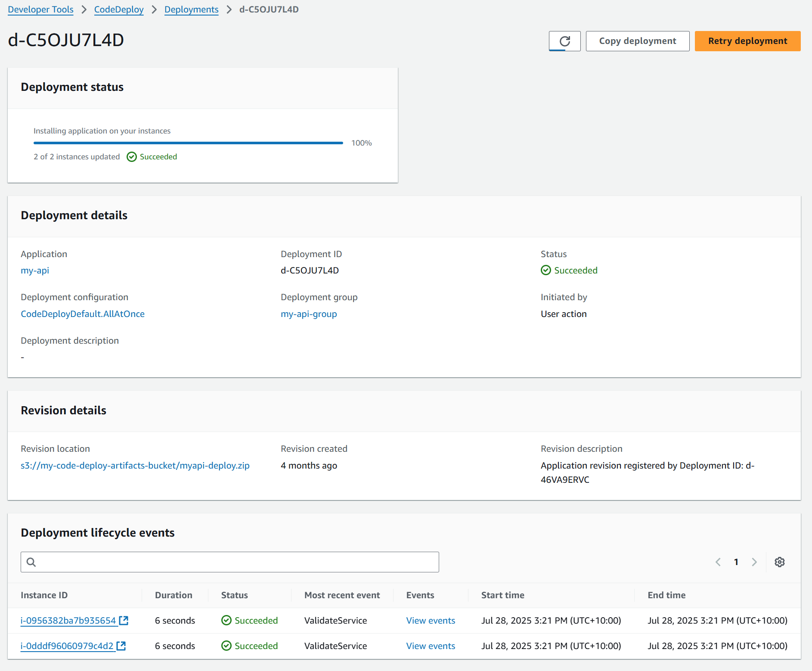Viewport: 812px width, 671px height.
Task: Click the Copy deployment button
Action: tap(637, 41)
